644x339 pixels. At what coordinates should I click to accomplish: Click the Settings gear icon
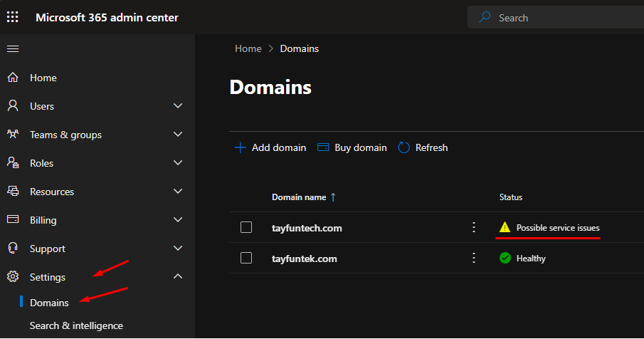pos(13,277)
